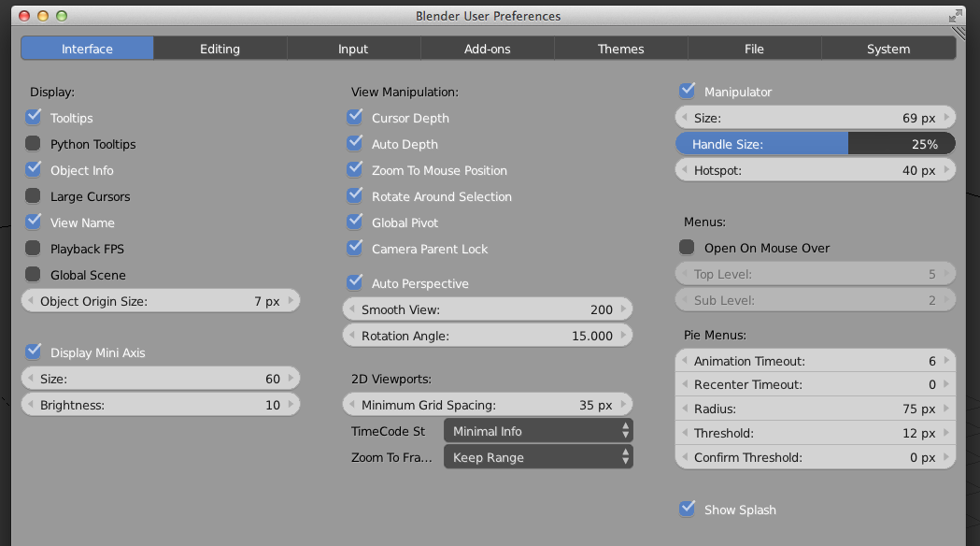Viewport: 980px width, 546px height.
Task: Increase Smooth View with right arrow
Action: click(x=623, y=309)
